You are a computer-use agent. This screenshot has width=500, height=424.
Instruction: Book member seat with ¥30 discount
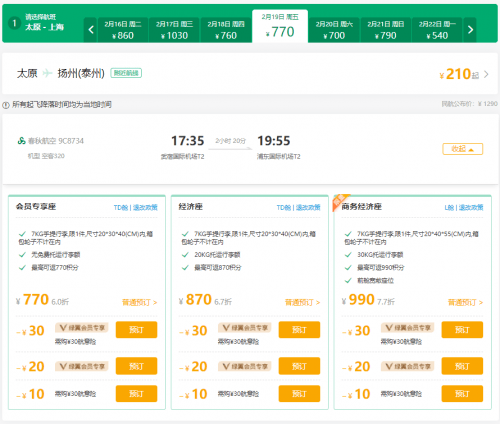coord(136,330)
